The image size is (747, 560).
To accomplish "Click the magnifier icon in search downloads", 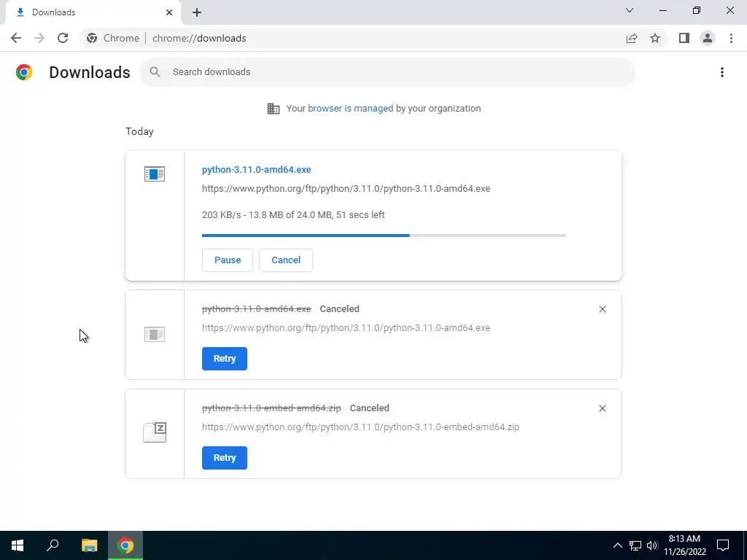I will click(x=155, y=72).
